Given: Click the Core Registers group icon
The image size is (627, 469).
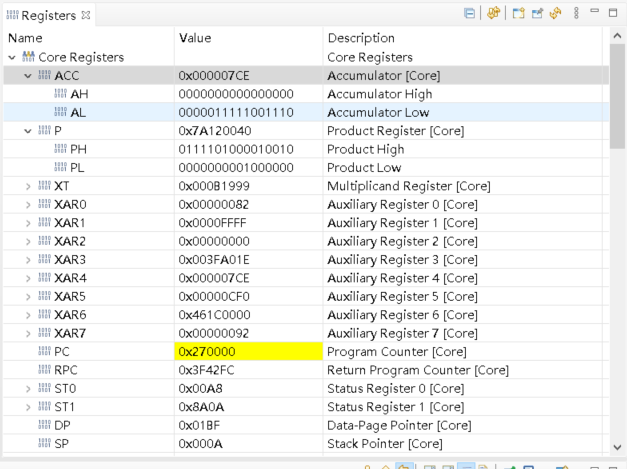Looking at the screenshot, I should [x=28, y=57].
